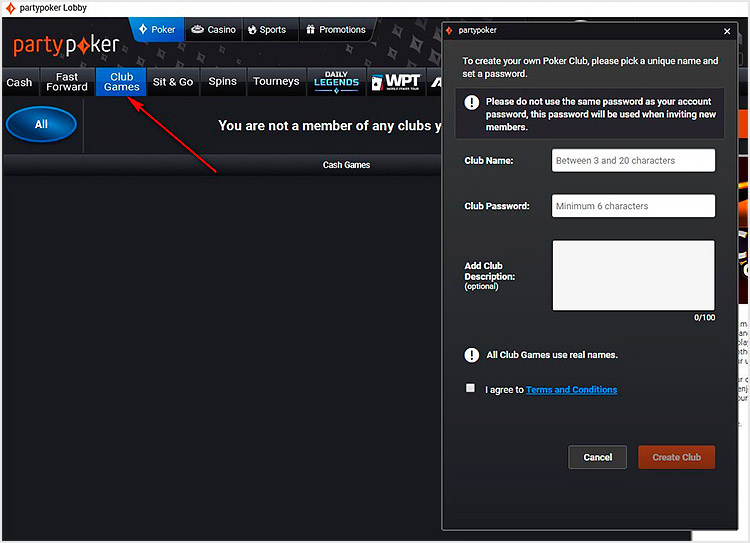The height and width of the screenshot is (543, 750).
Task: Open the WPT World Poker Tour tab
Action: point(396,82)
